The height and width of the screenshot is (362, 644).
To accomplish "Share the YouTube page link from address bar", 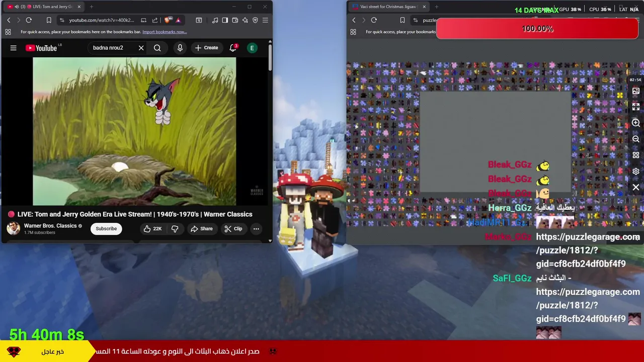I will (155, 20).
